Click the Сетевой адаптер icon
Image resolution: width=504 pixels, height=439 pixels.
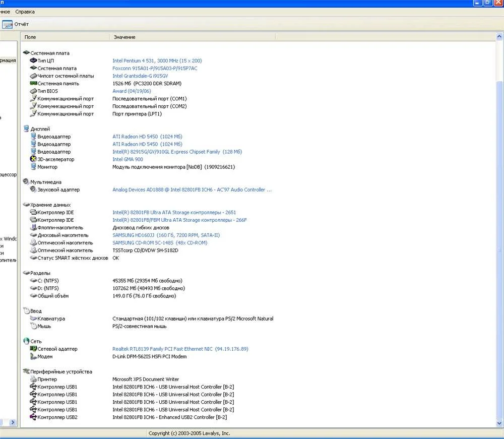33,348
